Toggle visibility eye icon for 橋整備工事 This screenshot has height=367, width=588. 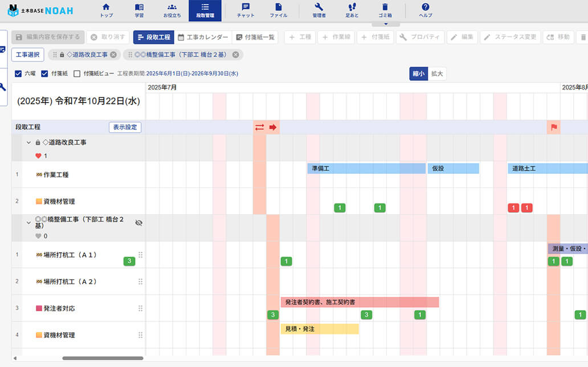tap(138, 223)
